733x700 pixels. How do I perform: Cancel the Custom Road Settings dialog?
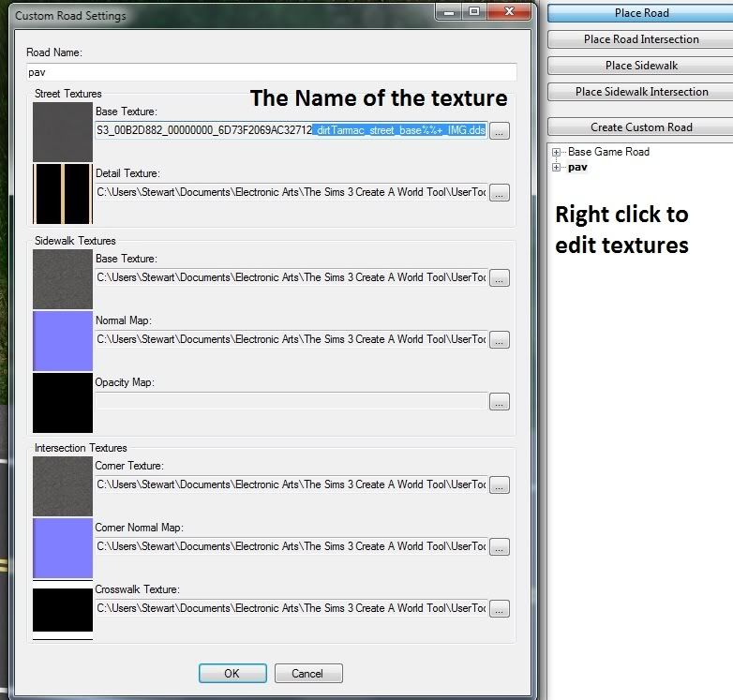(x=307, y=673)
